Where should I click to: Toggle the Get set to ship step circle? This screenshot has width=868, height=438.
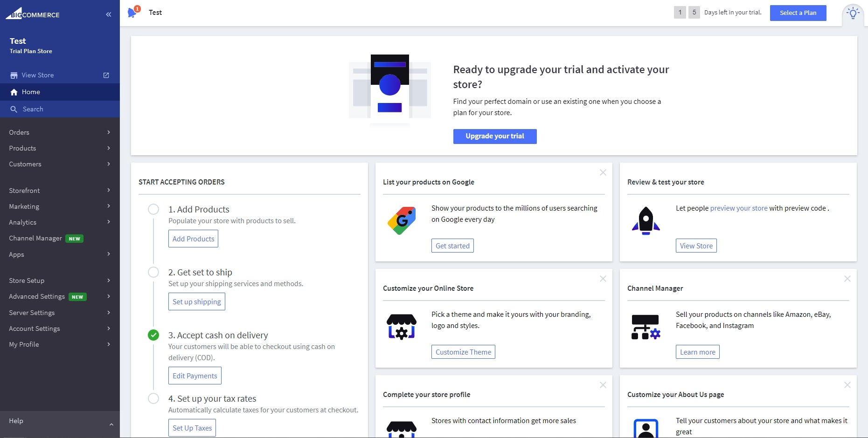click(x=153, y=272)
